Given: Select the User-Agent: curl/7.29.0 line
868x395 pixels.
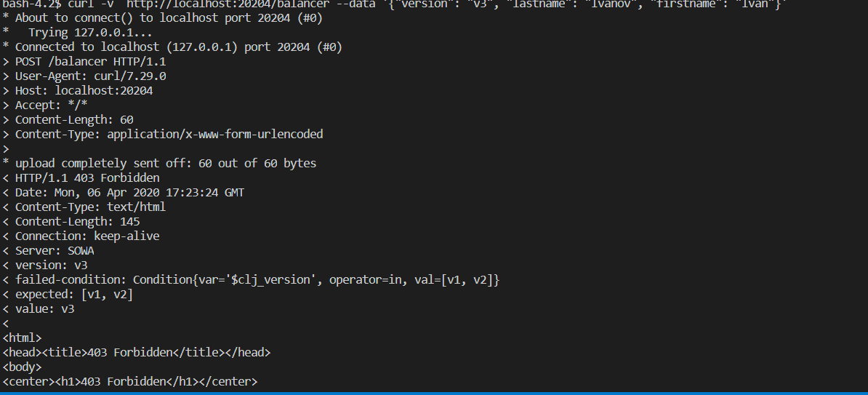Looking at the screenshot, I should 84,76.
